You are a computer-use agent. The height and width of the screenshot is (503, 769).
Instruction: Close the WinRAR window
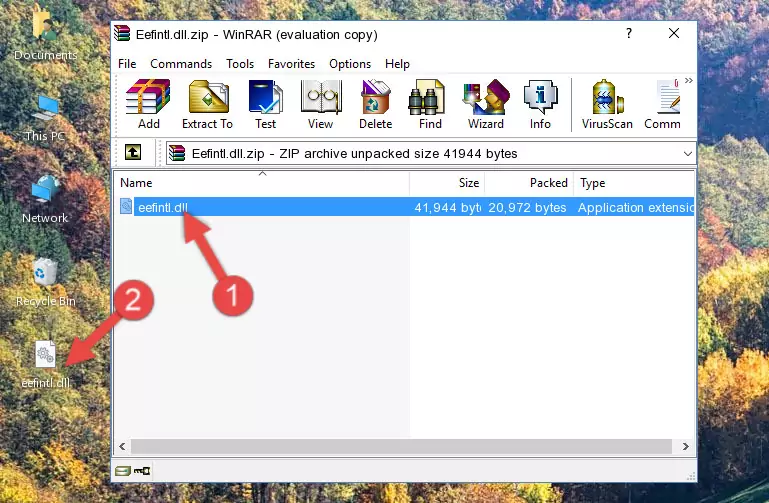pos(674,33)
